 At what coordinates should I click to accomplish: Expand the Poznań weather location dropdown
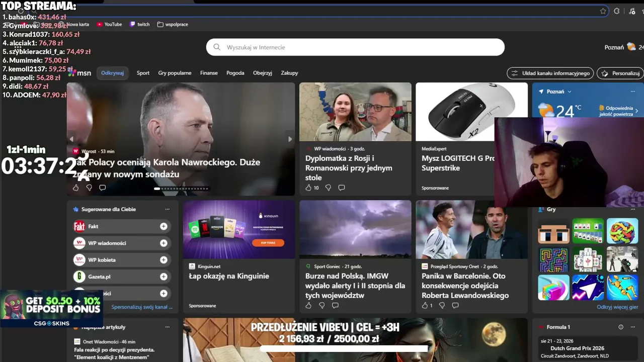(570, 92)
